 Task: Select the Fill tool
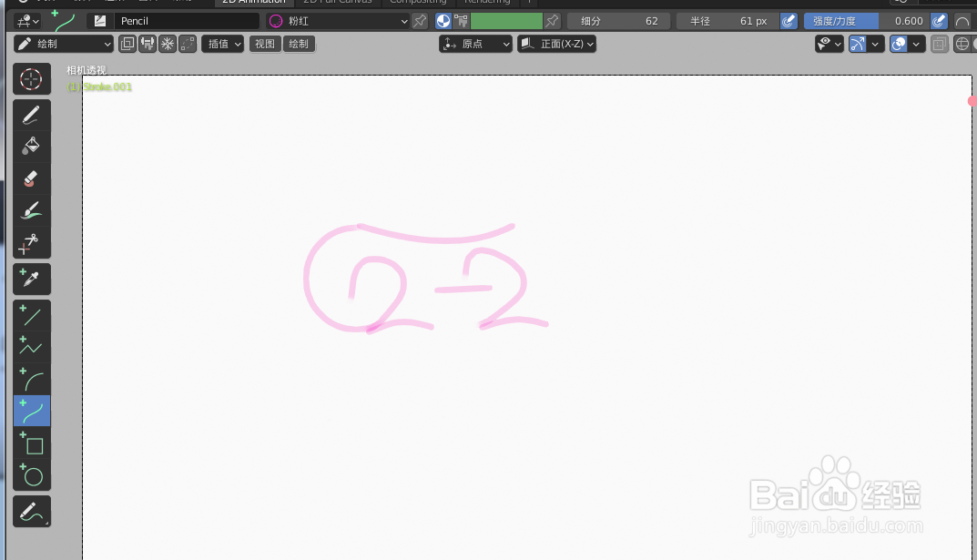pyautogui.click(x=31, y=145)
